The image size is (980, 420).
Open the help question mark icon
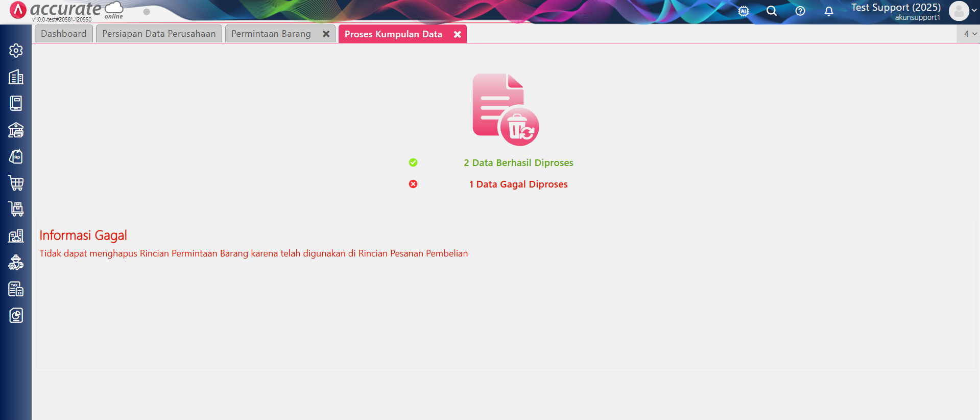click(800, 11)
